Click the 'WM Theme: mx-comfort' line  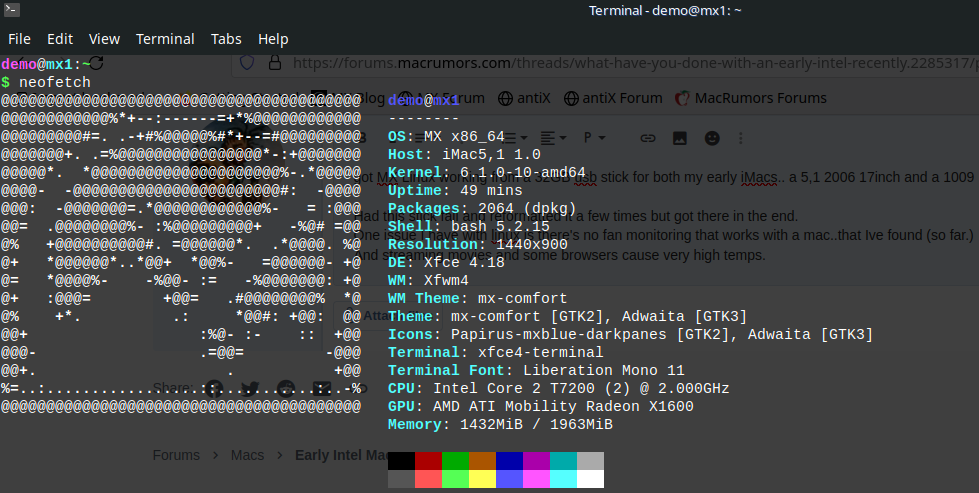tap(478, 299)
